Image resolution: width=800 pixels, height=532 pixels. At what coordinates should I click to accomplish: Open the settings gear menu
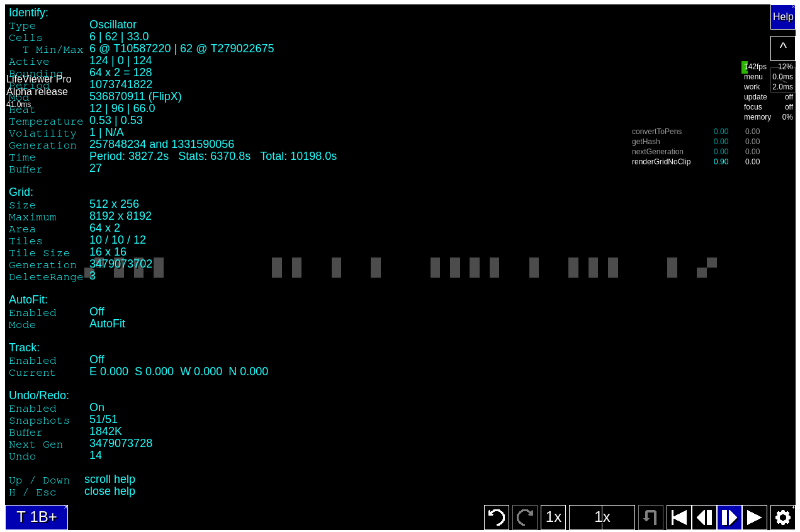pos(783,518)
